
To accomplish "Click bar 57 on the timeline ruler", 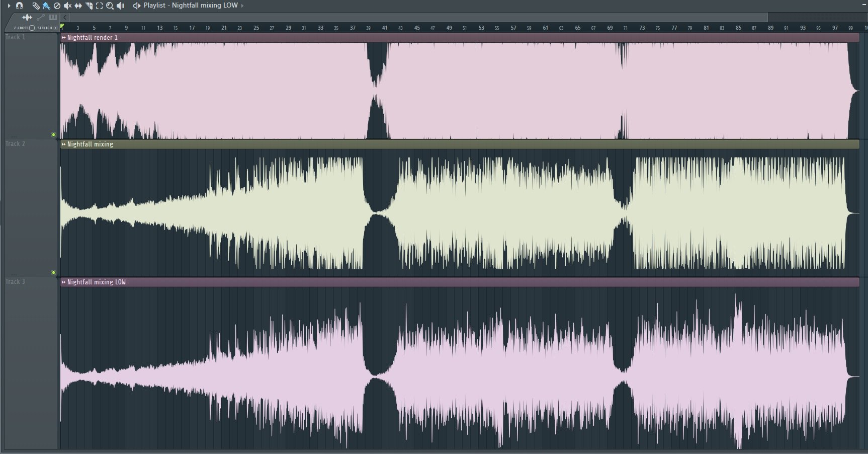I will point(513,28).
